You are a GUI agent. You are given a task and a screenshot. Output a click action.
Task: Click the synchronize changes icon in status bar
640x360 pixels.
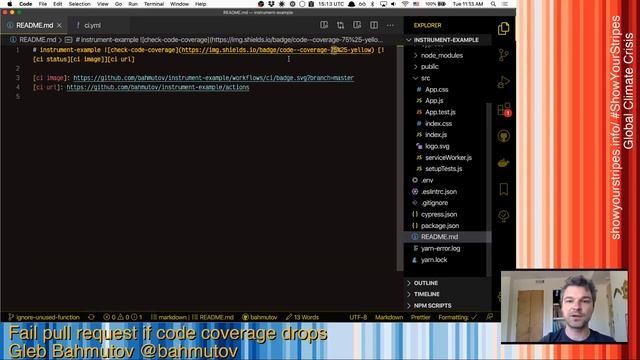coord(91,317)
